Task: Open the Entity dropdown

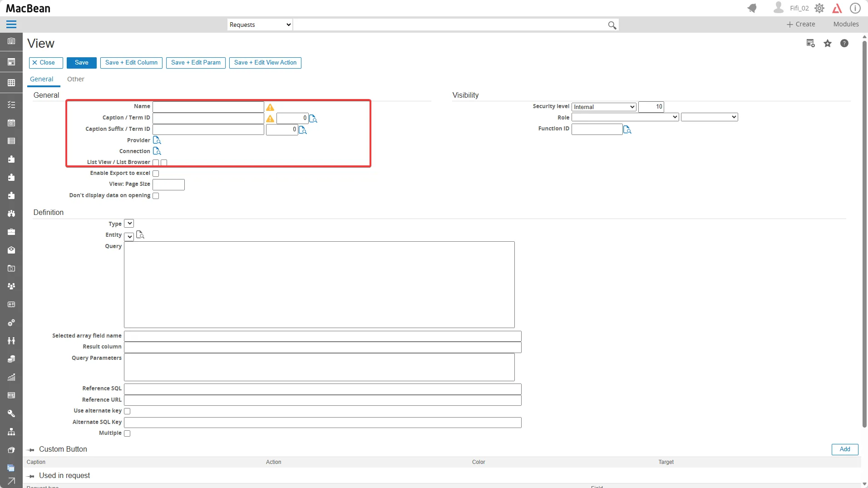Action: click(x=129, y=236)
